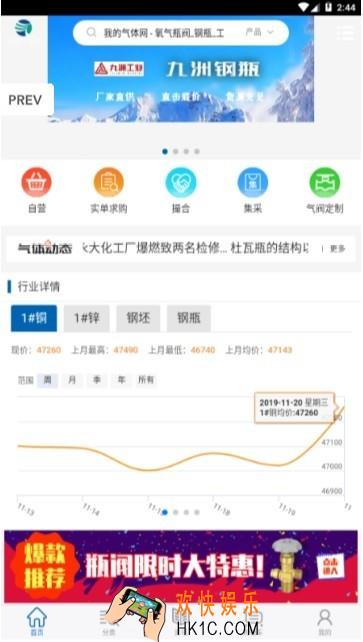Select the fourth banner carousel dot

pos(197,151)
